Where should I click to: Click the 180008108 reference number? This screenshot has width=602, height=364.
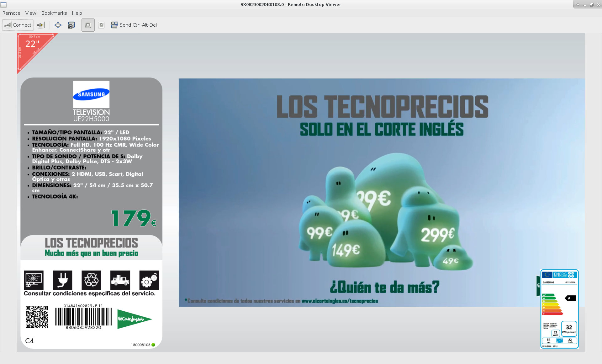click(x=140, y=345)
